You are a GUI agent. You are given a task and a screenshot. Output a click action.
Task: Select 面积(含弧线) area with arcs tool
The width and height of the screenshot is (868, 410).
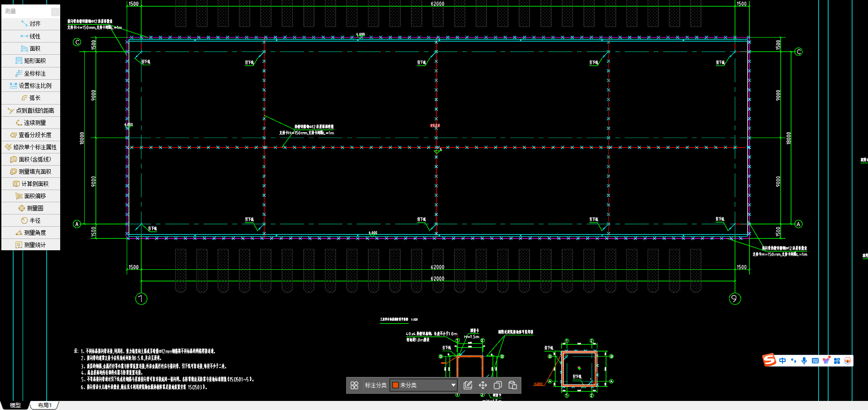31,159
